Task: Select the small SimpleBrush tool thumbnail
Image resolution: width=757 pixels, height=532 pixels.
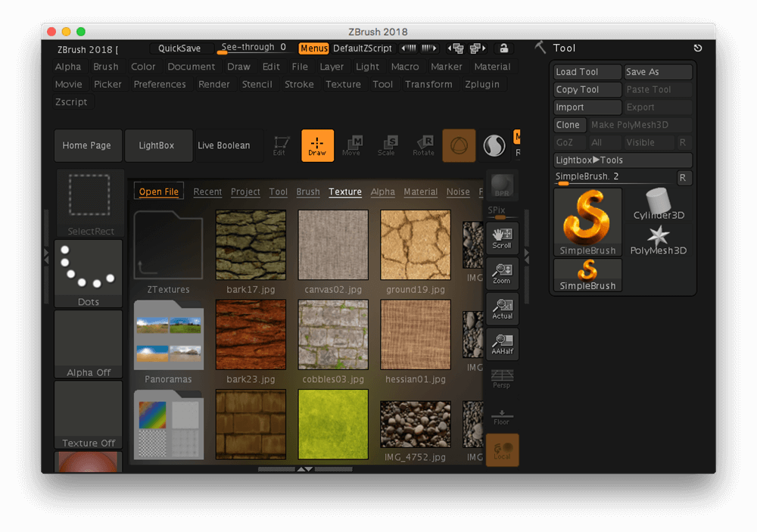Action: coord(587,274)
